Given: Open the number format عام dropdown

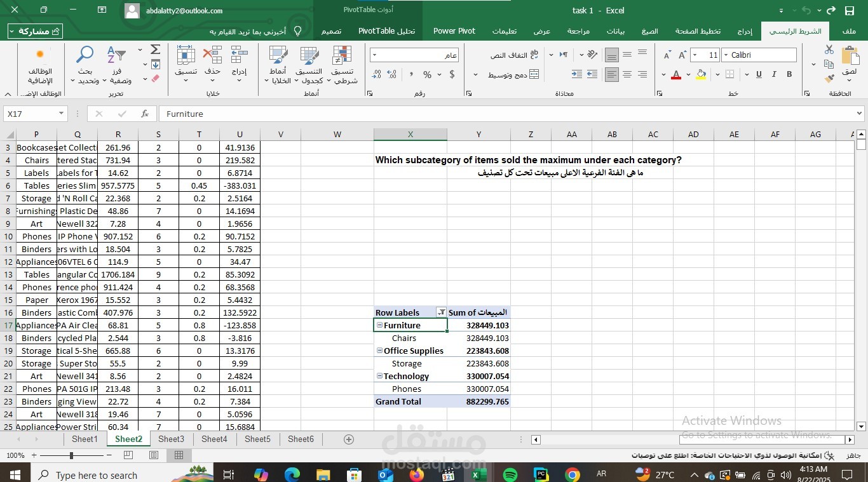Looking at the screenshot, I should 375,55.
